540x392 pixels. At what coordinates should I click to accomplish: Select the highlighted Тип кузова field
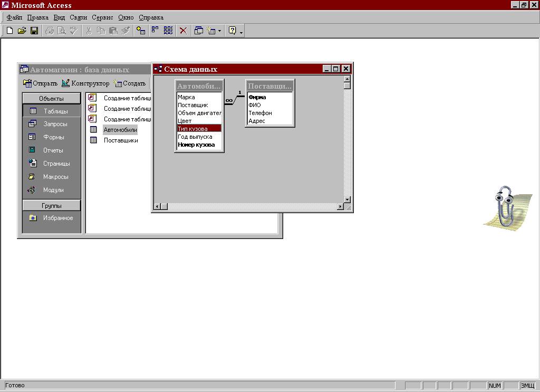pos(199,129)
